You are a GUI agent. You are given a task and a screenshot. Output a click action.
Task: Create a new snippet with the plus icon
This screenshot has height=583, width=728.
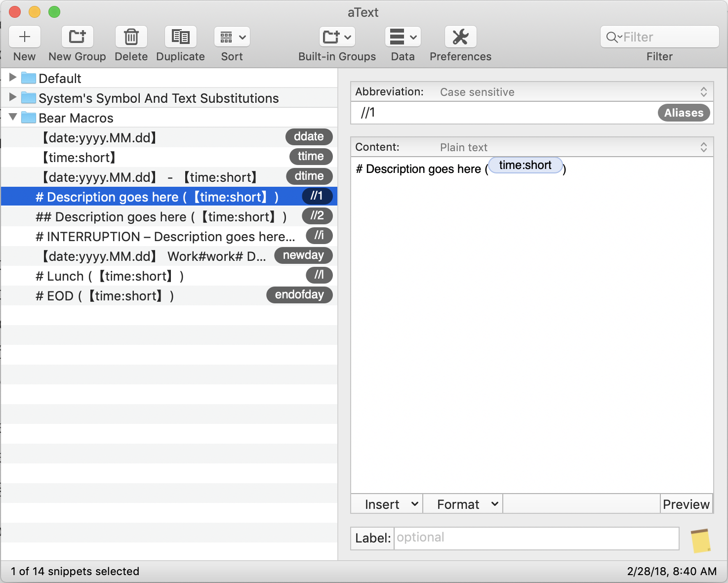(24, 37)
